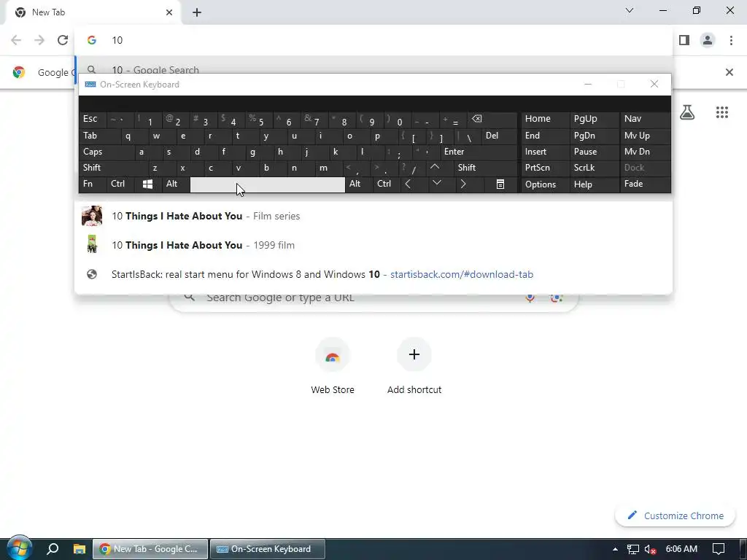Click the PrtScn key on On-Screen Keyboard
This screenshot has width=747, height=560.
coord(545,168)
